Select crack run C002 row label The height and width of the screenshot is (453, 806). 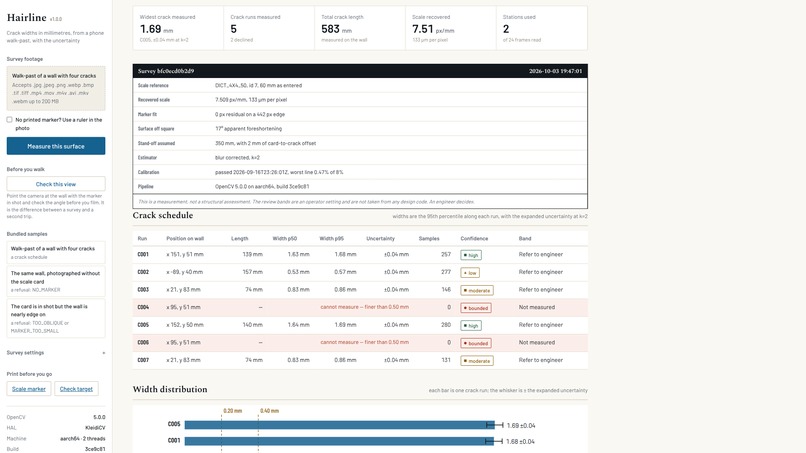[x=143, y=272]
